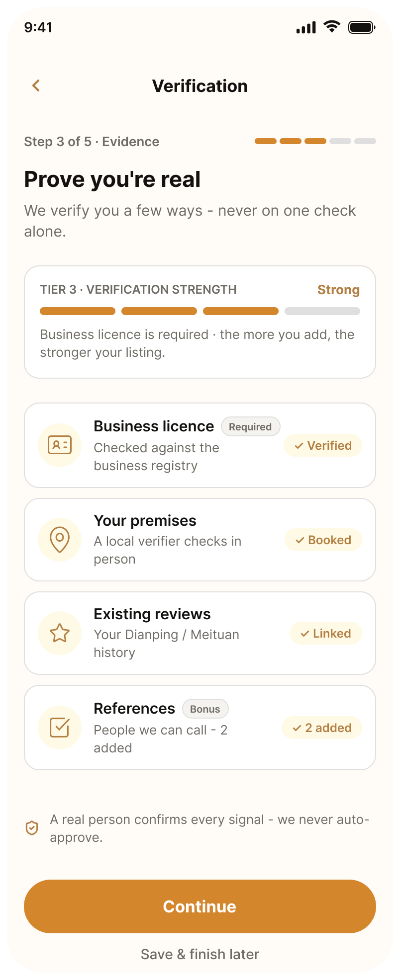Tap the business licence ID card icon
The width and height of the screenshot is (400, 980).
[x=60, y=445]
